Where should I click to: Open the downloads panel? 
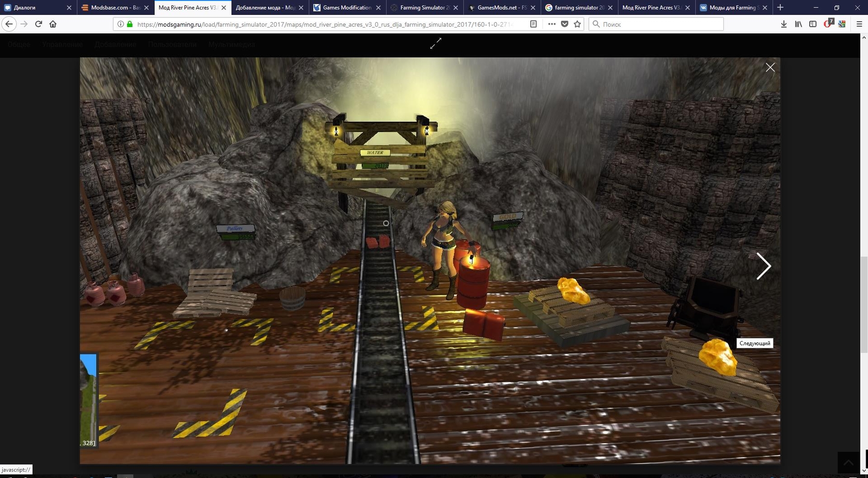coord(784,24)
